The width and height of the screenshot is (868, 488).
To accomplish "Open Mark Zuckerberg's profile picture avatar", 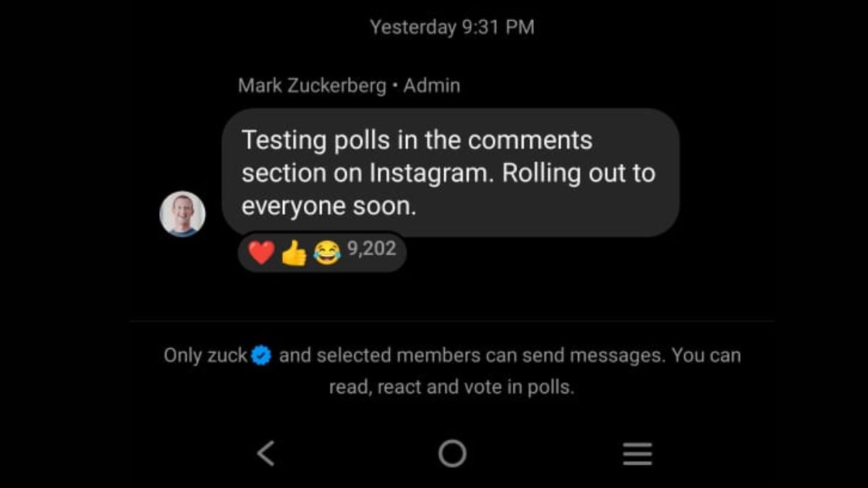I will pyautogui.click(x=182, y=214).
